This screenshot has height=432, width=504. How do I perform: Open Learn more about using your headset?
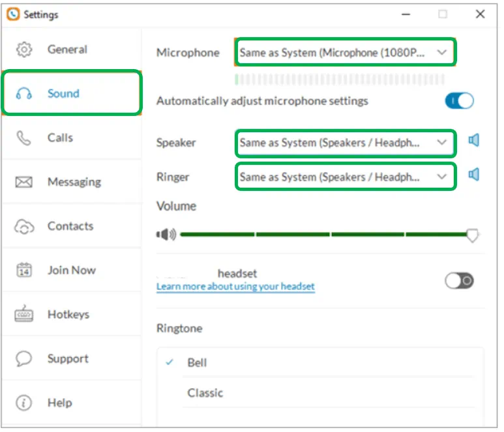(235, 287)
